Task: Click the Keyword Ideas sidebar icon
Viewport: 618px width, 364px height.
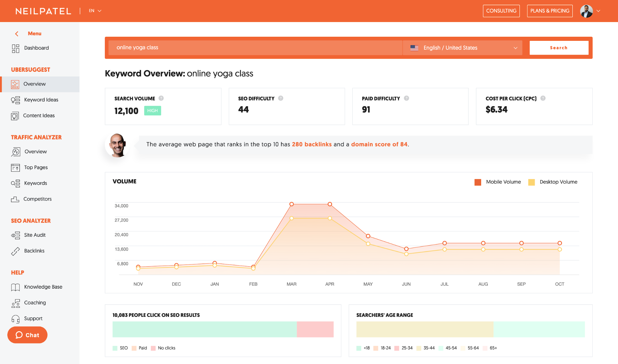Action: coord(15,100)
